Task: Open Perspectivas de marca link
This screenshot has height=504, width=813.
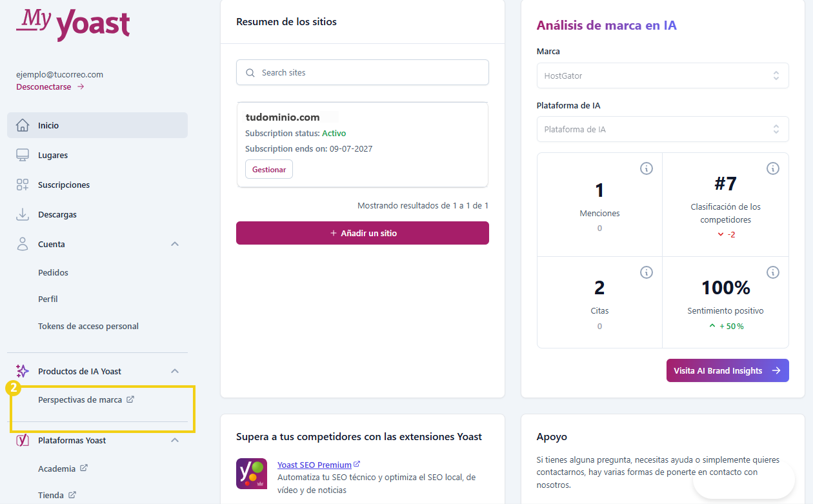Action: (80, 399)
